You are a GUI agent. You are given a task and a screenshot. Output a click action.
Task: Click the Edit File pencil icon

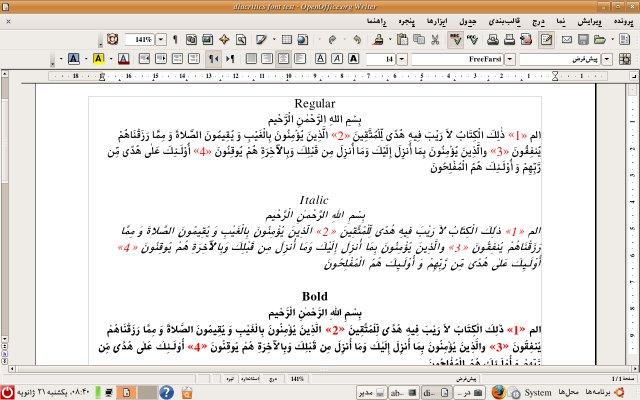click(x=546, y=40)
